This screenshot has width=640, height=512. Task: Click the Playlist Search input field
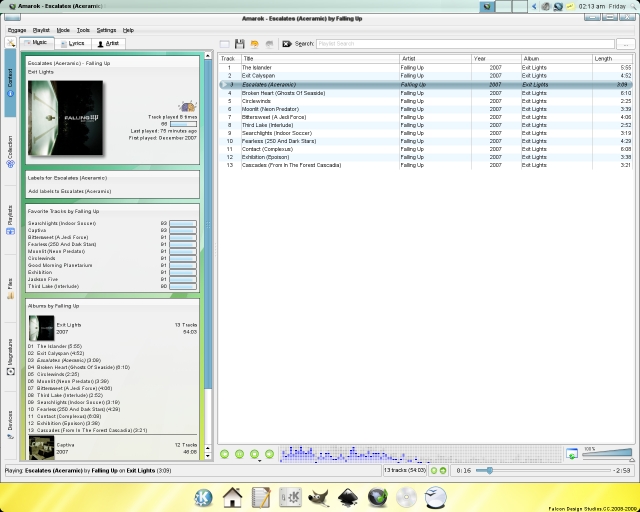[x=465, y=44]
